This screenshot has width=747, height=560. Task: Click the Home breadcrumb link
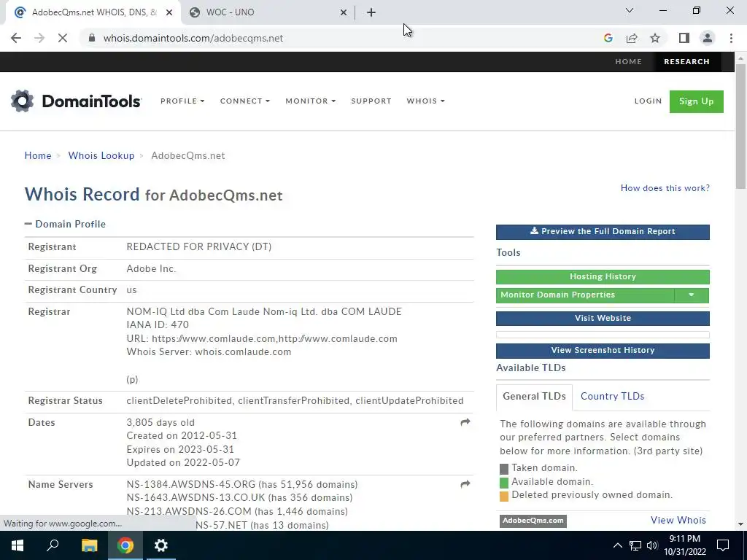(x=38, y=156)
